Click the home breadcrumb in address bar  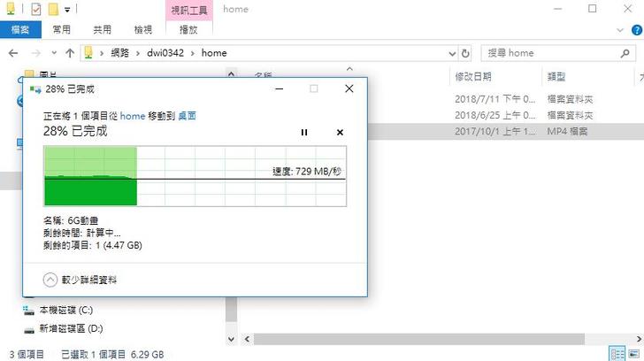[x=214, y=53]
